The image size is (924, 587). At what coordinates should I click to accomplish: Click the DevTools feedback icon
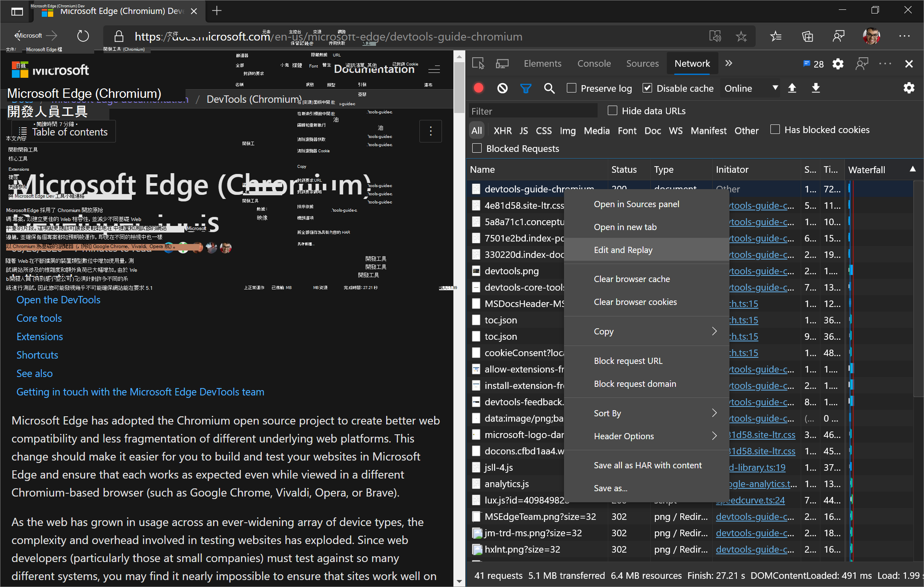pos(862,64)
